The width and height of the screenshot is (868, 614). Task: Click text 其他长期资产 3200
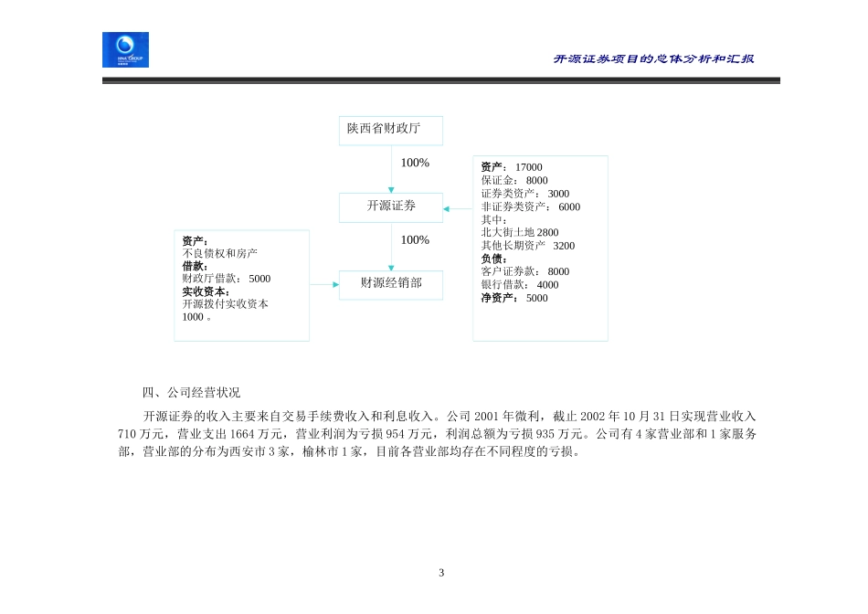[x=528, y=246]
